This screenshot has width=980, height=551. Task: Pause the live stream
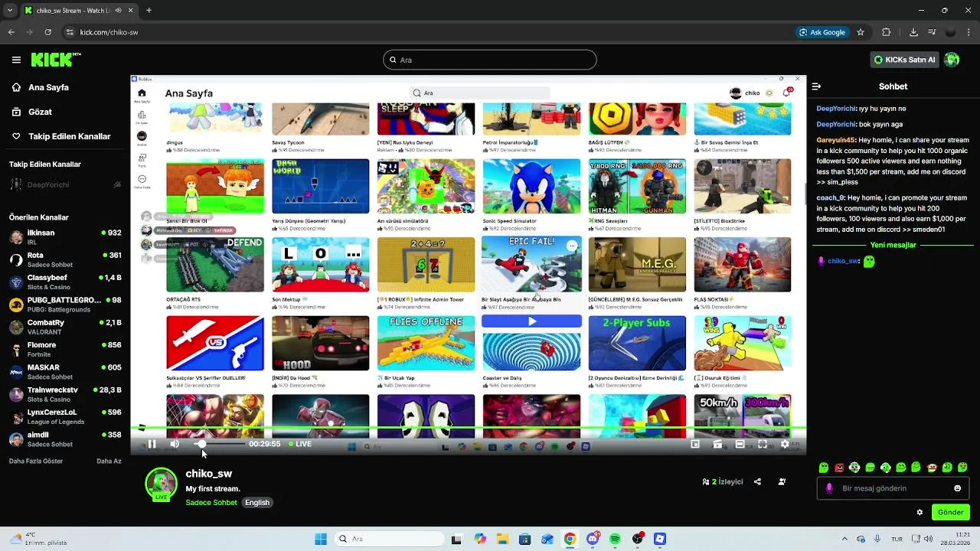pyautogui.click(x=152, y=444)
